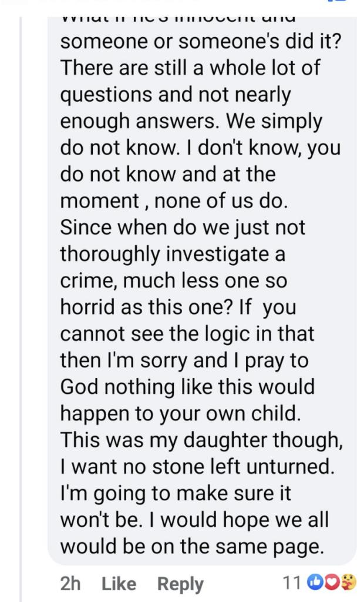
Task: Reply to this comment
Action: (180, 584)
